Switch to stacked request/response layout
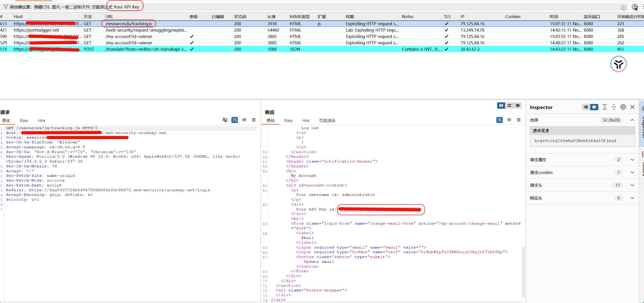 point(509,106)
